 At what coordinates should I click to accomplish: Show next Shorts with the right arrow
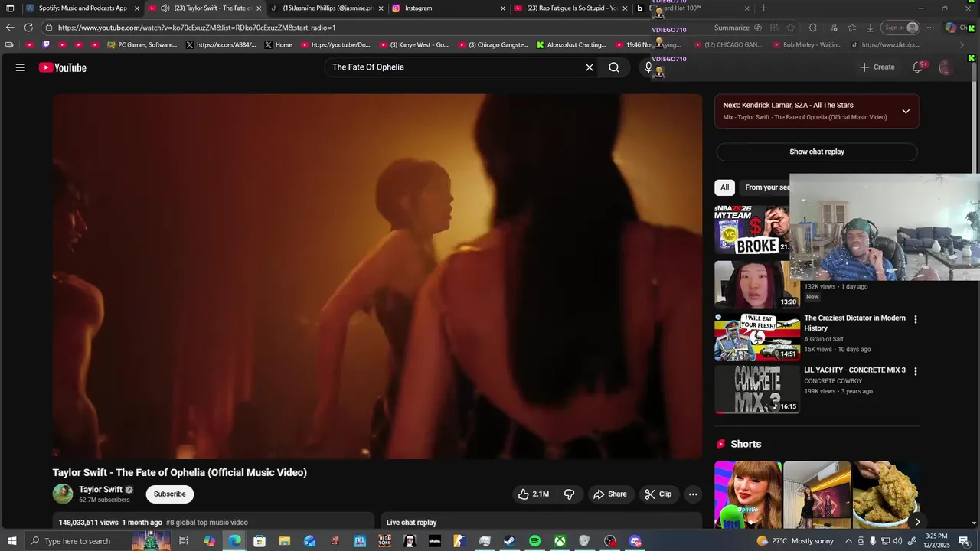pos(917,522)
